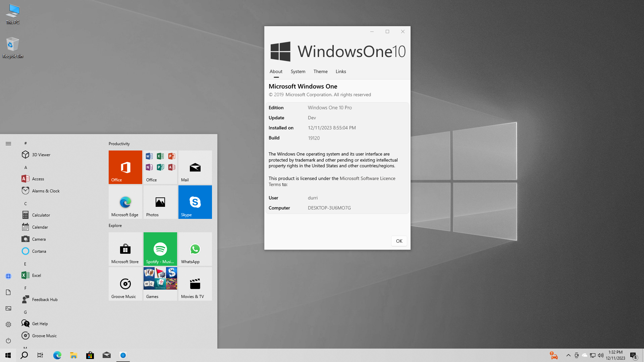This screenshot has height=362, width=644.
Task: Open Feedback Hub from the app list
Action: click(x=60, y=299)
